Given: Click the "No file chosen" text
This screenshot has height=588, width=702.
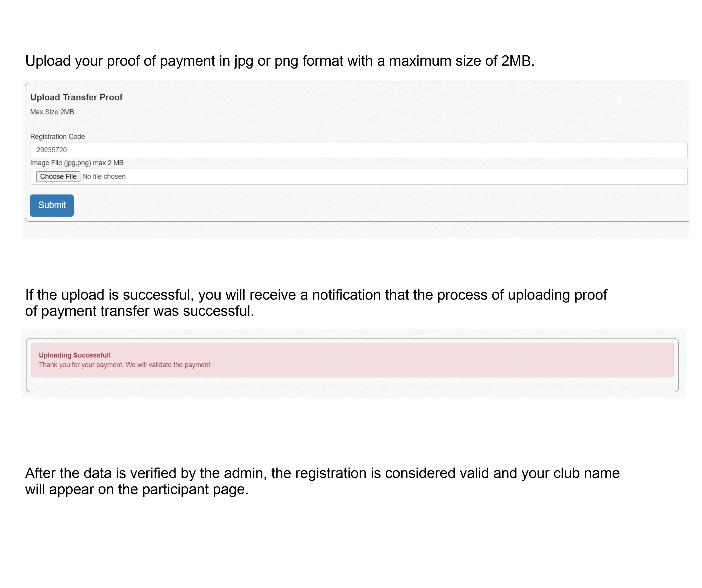Looking at the screenshot, I should point(104,177).
